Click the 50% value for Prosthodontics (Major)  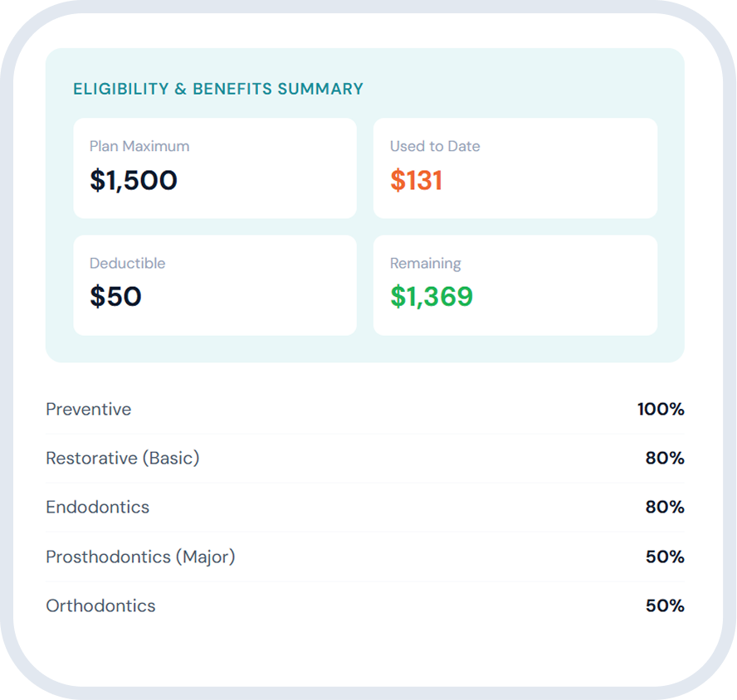coord(665,557)
